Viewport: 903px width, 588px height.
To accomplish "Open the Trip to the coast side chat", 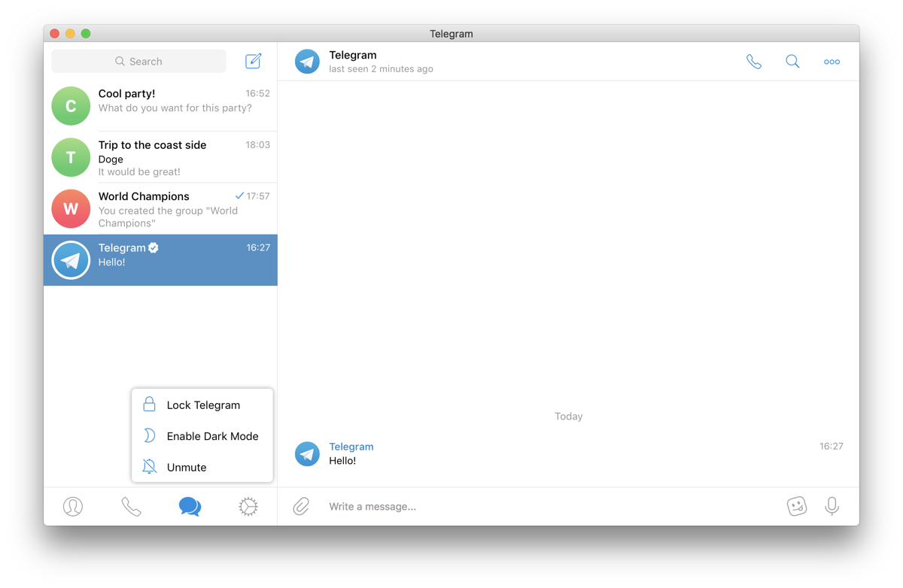I will tap(160, 157).
